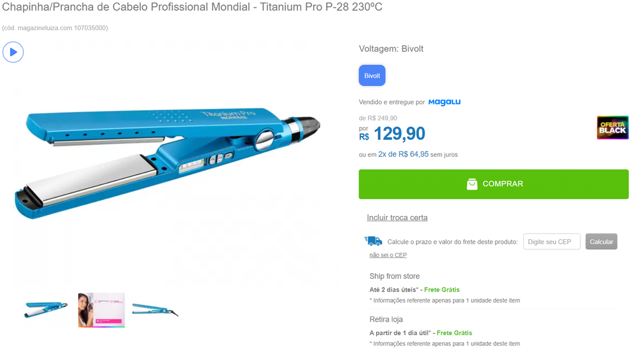644x355 pixels.
Task: Focus the Digite seu CEP field
Action: (x=552, y=242)
